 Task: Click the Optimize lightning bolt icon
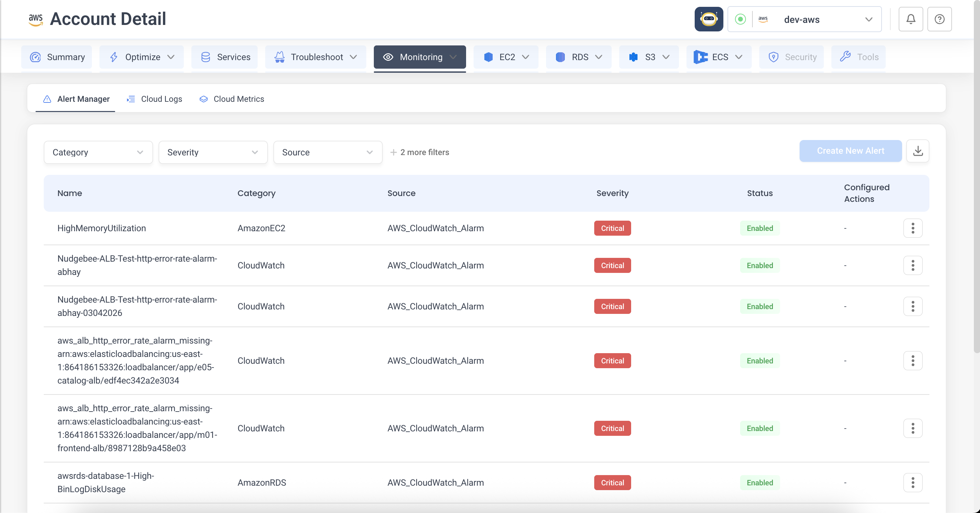coord(114,57)
